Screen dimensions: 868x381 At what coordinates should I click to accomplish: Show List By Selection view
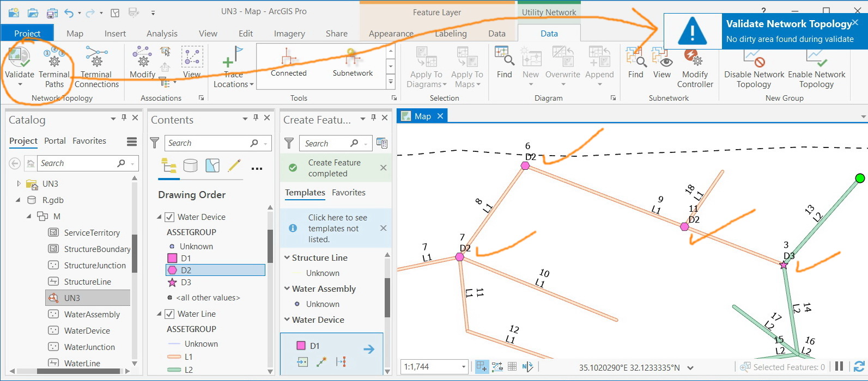(213, 166)
